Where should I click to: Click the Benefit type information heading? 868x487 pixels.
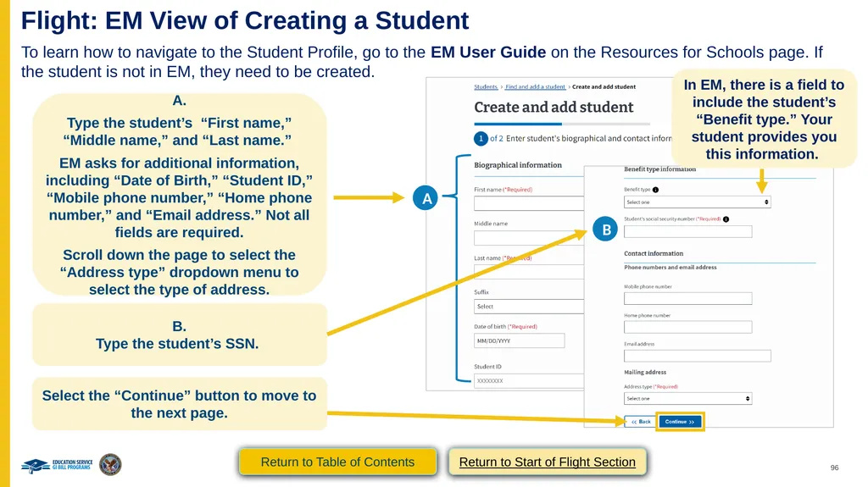coord(659,169)
